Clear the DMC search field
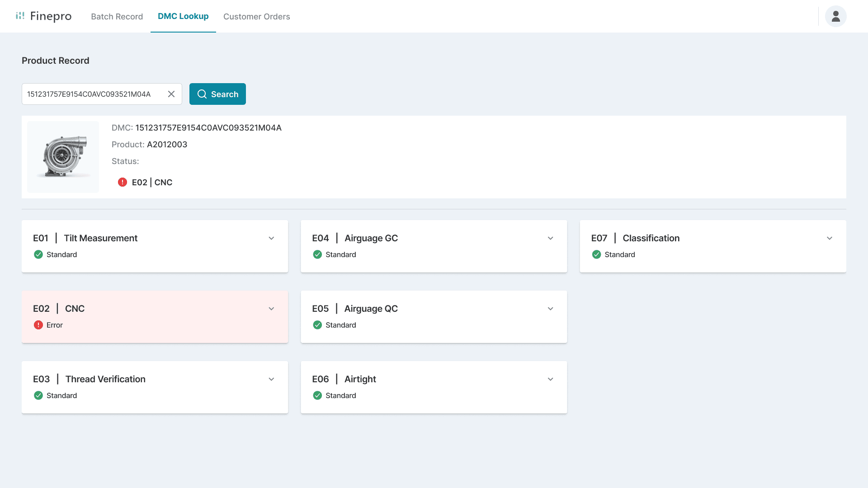The image size is (868, 488). coord(171,94)
